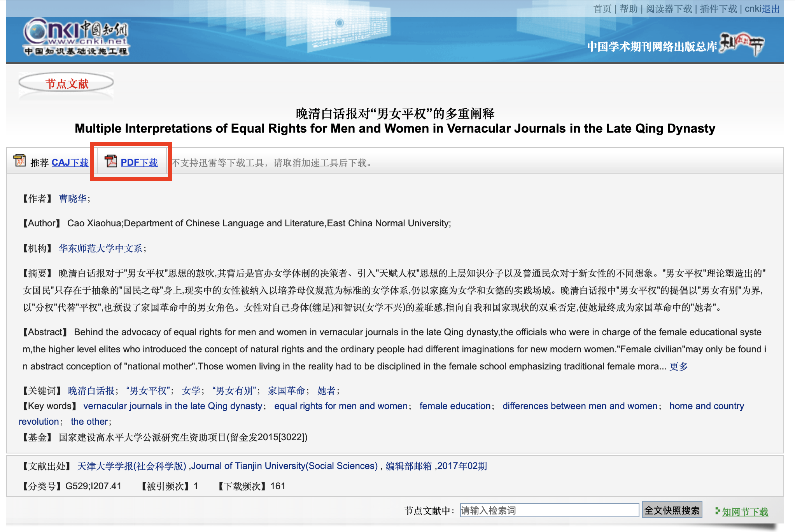The width and height of the screenshot is (795, 532).
Task: Open keyword 女学 link
Action: tap(191, 391)
